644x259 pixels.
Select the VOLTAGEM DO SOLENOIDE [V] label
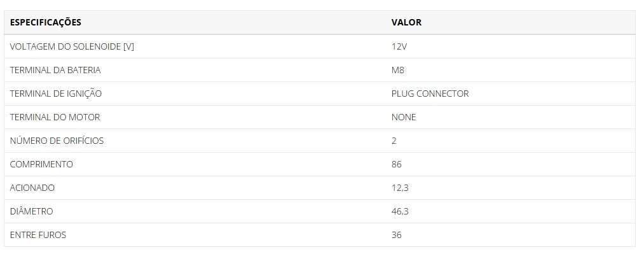pos(72,46)
